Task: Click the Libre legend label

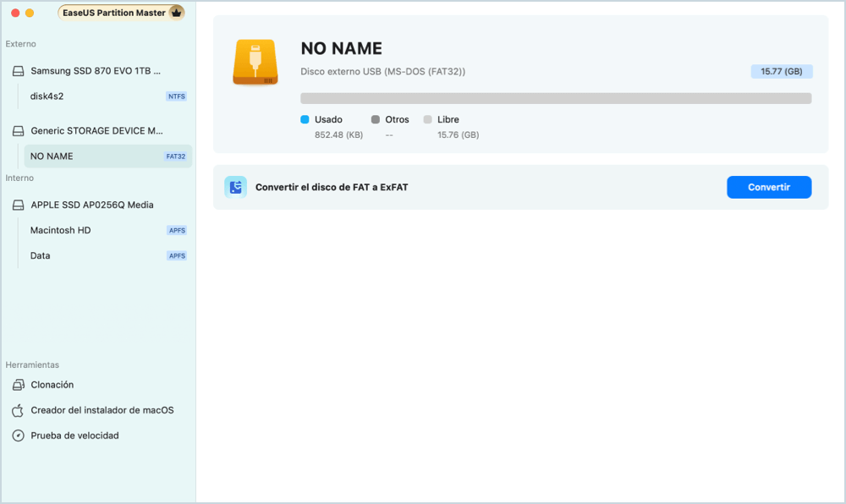Action: point(448,119)
